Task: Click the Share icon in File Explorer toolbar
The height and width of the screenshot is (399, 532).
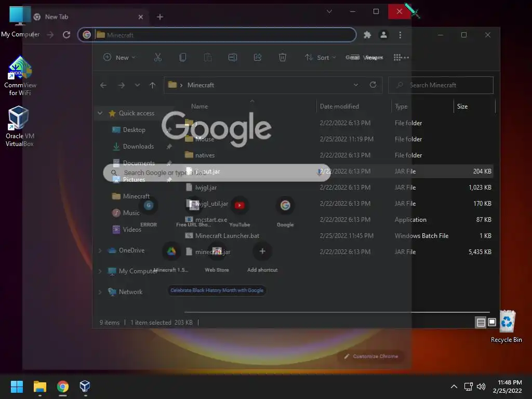Action: tap(258, 57)
